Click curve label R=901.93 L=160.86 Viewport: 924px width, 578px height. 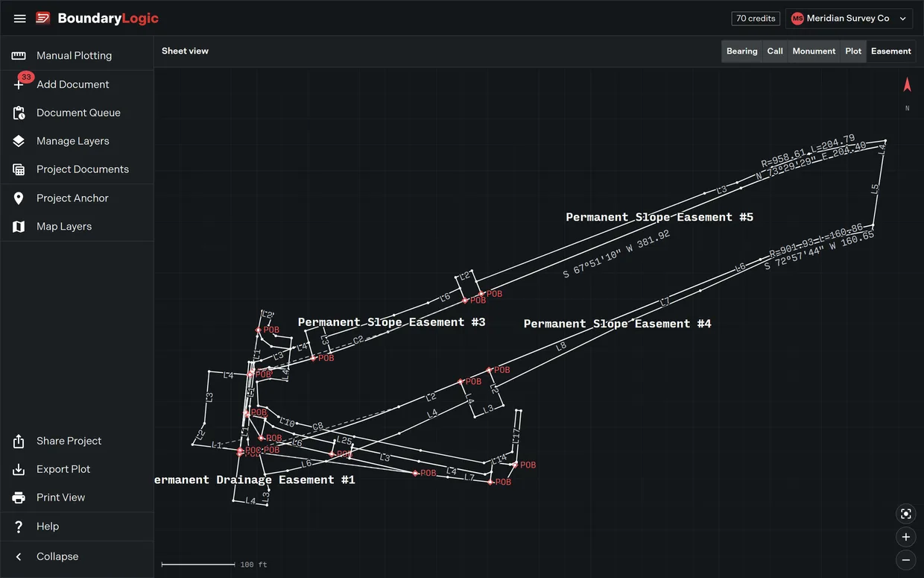(816, 240)
